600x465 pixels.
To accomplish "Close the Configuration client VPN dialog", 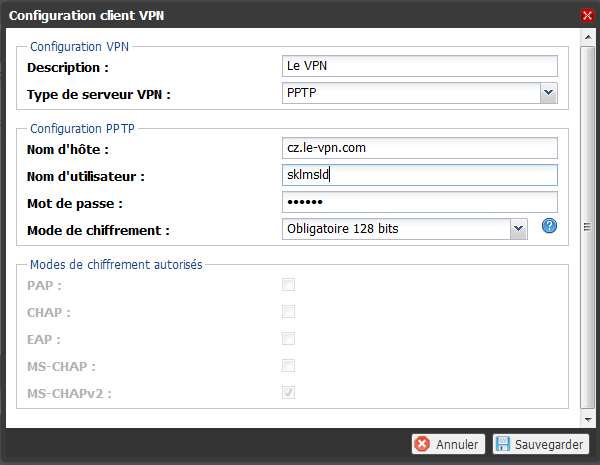I will point(587,16).
